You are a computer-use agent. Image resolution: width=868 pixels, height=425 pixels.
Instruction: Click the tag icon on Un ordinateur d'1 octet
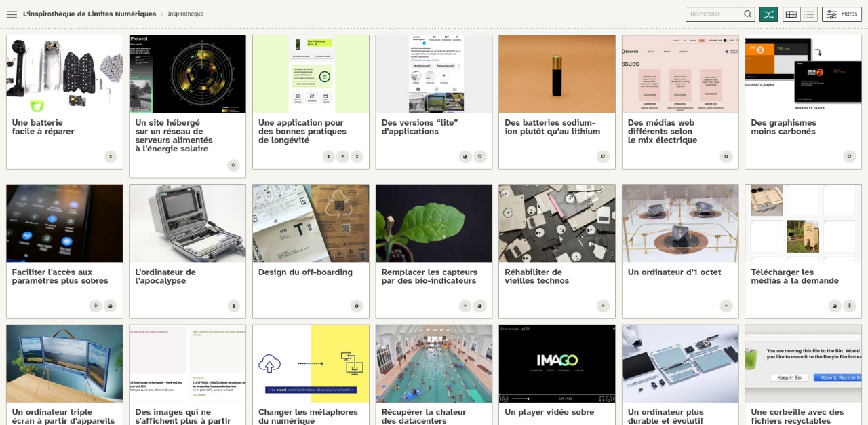[x=726, y=306]
